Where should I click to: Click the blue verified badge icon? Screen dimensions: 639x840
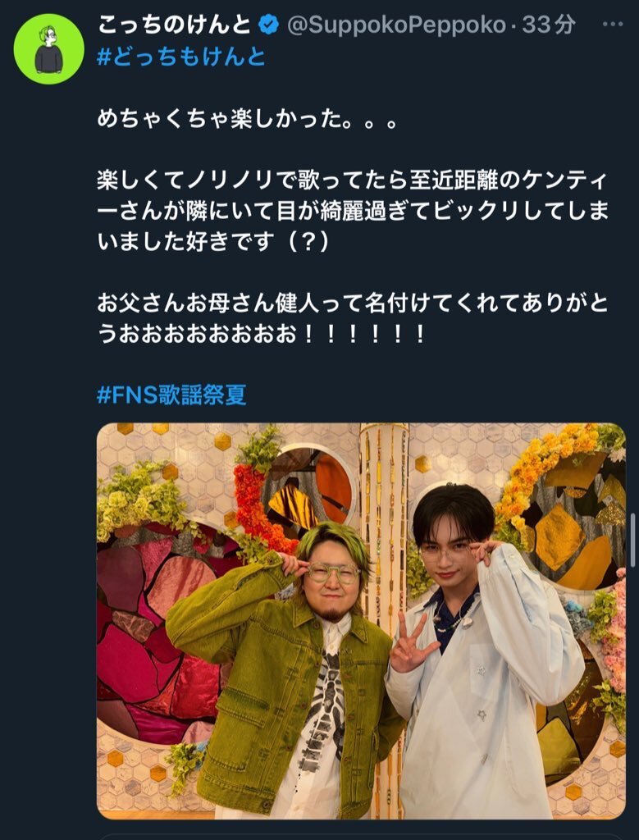pyautogui.click(x=268, y=25)
